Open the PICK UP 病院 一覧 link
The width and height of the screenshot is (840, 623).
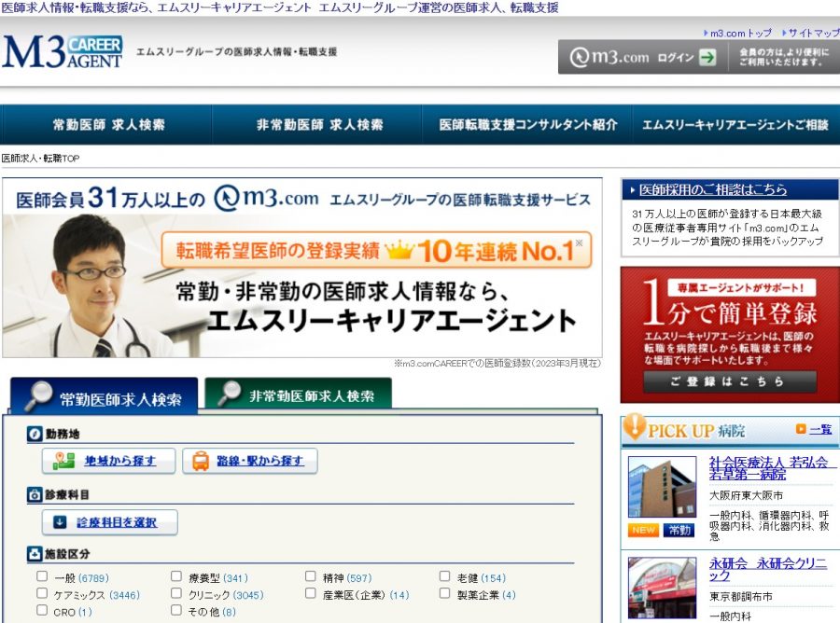820,429
